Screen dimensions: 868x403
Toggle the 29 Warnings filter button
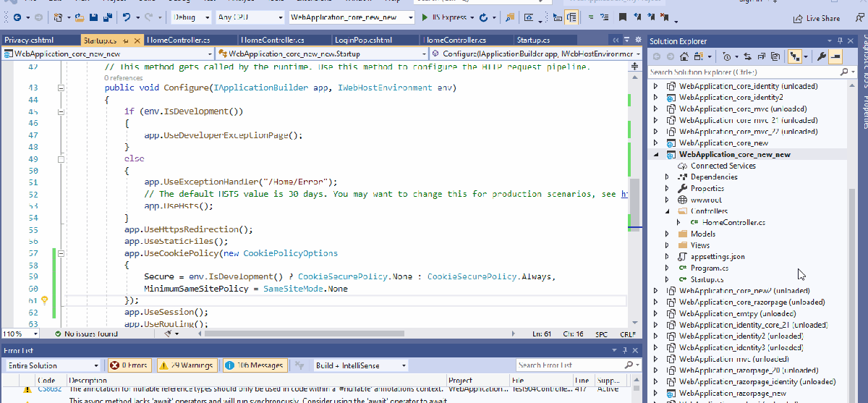pos(187,365)
